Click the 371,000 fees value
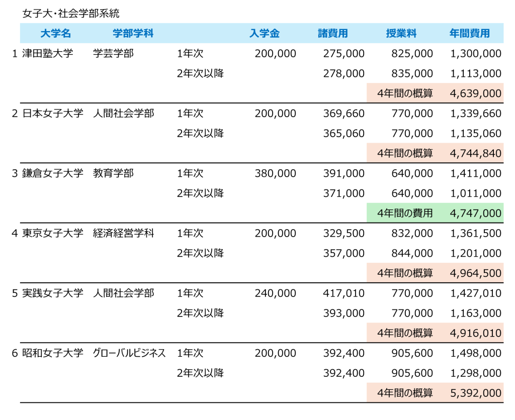The height and width of the screenshot is (420, 515). pyautogui.click(x=344, y=193)
